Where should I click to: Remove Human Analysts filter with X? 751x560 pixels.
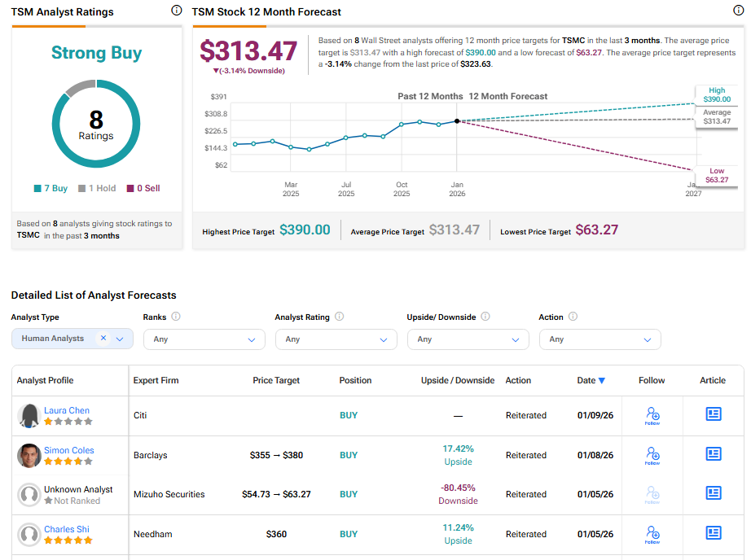pyautogui.click(x=103, y=339)
